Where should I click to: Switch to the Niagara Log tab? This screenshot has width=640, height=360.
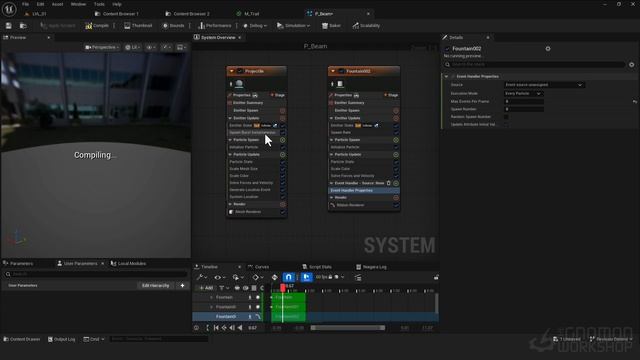click(x=371, y=267)
